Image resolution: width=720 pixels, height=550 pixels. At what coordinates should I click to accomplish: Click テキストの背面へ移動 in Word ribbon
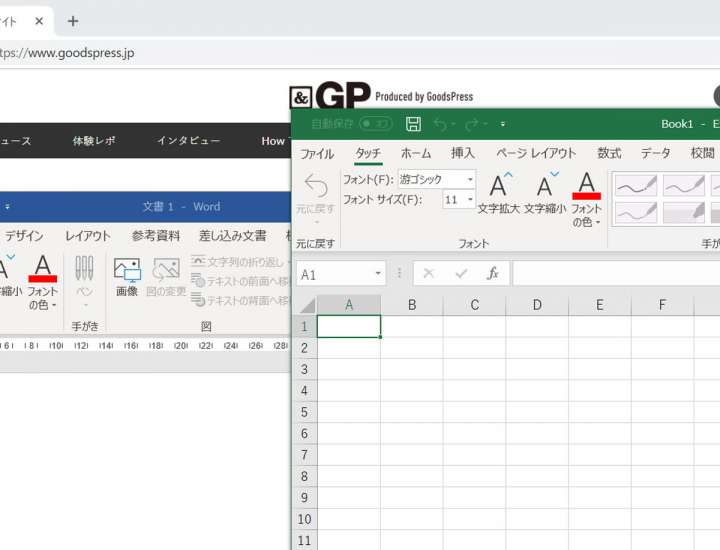[x=241, y=300]
